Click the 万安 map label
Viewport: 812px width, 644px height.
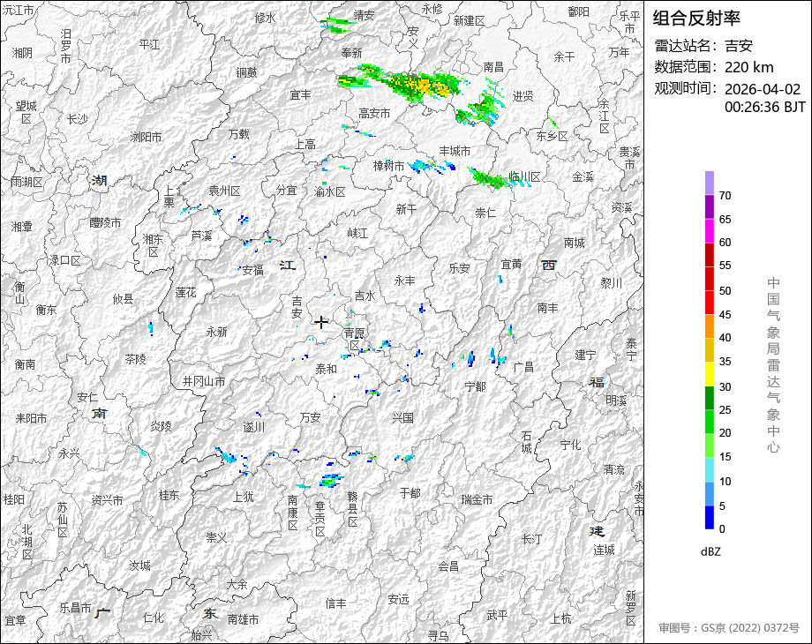pyautogui.click(x=310, y=417)
